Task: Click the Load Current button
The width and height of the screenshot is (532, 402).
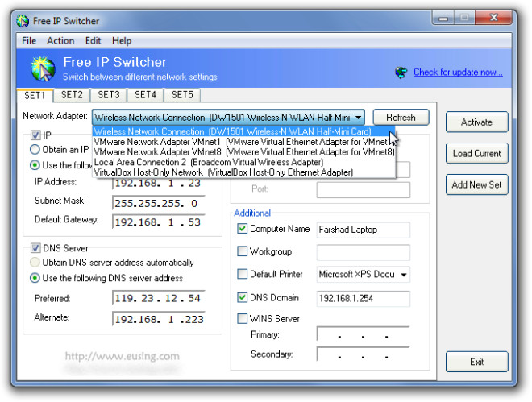Action: [476, 154]
